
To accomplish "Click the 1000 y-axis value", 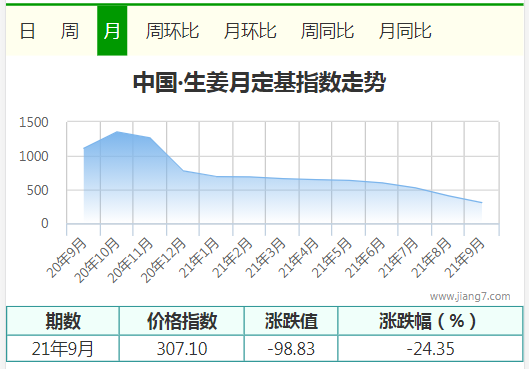I will pyautogui.click(x=34, y=157).
